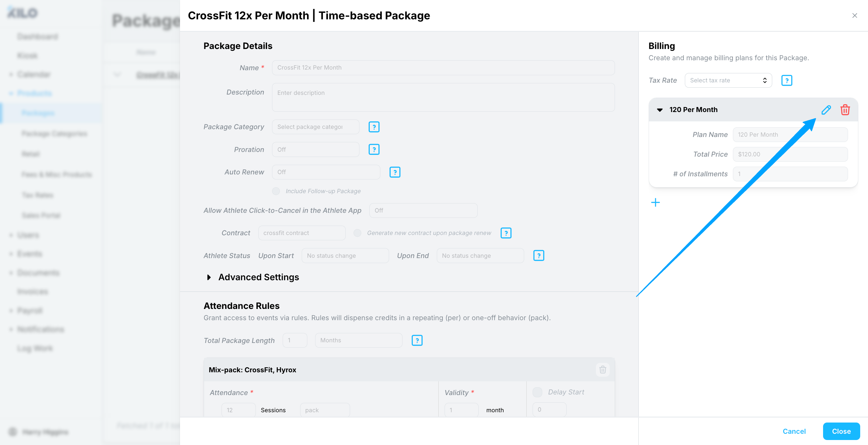Click the package Description text field
Screen dimensions: 868x445
[x=443, y=97]
